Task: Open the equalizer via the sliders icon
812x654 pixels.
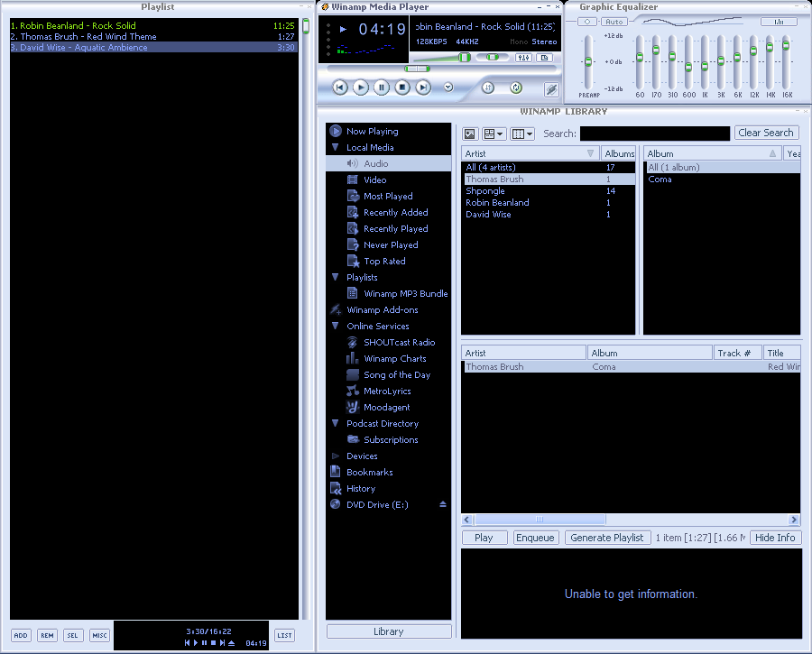Action: click(x=525, y=57)
